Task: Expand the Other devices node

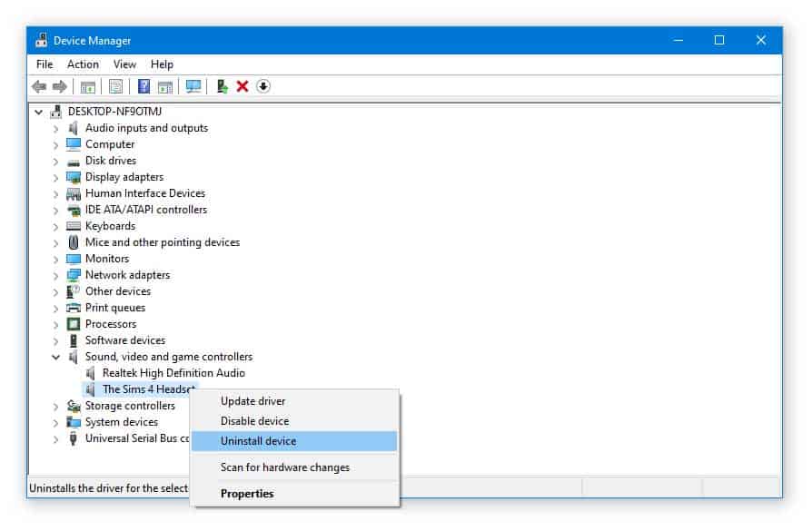Action: click(56, 292)
